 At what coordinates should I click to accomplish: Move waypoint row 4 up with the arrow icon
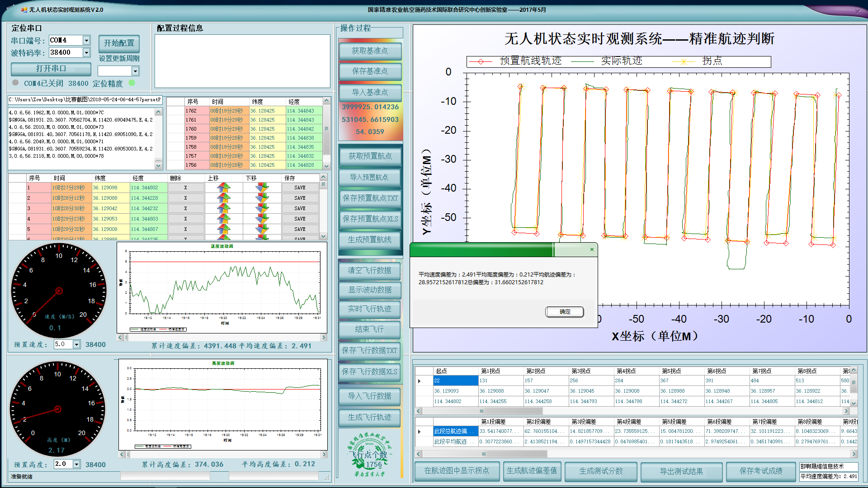click(224, 219)
